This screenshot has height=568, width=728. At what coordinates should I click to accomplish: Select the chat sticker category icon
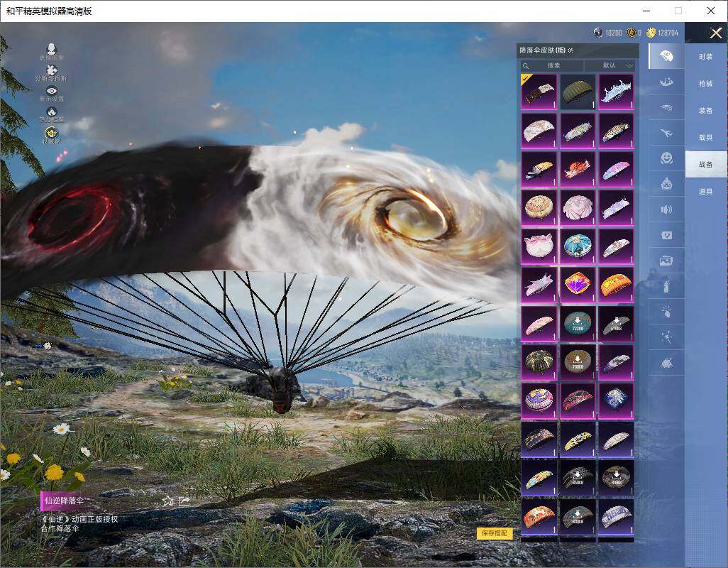point(667,236)
